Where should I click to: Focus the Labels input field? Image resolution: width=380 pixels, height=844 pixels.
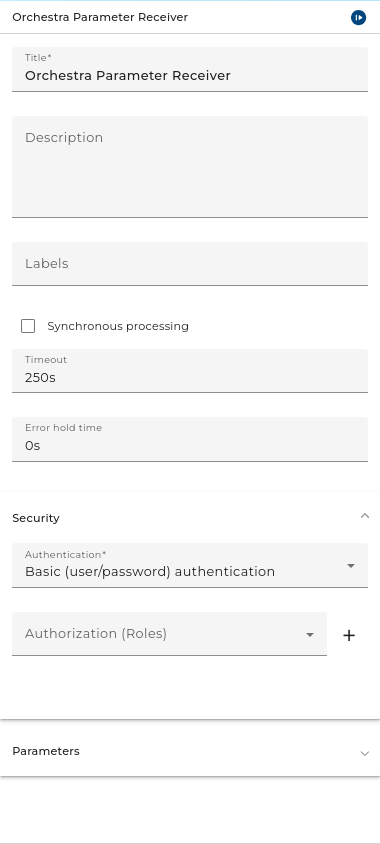coord(190,264)
